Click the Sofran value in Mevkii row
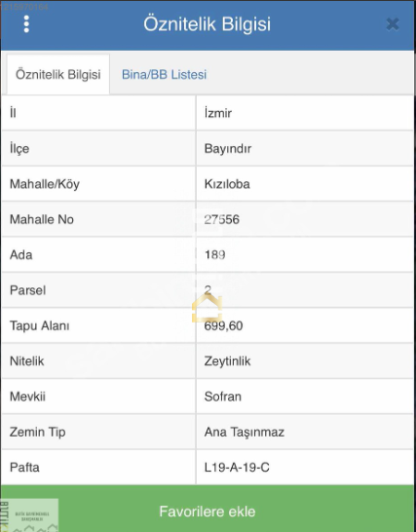The image size is (416, 532). coord(222,397)
